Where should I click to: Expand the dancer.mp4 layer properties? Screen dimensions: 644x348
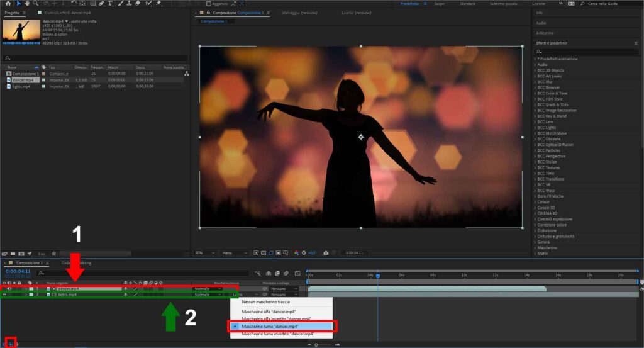coord(26,289)
